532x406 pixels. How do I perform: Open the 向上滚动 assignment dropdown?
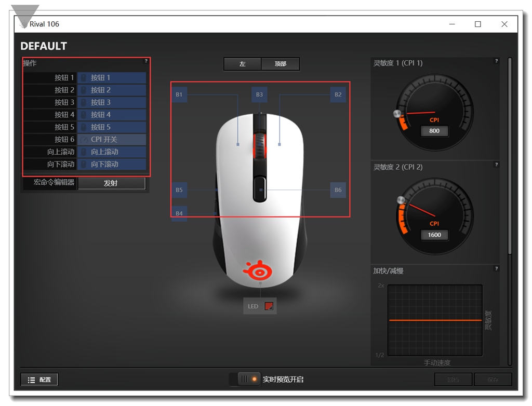(x=112, y=152)
